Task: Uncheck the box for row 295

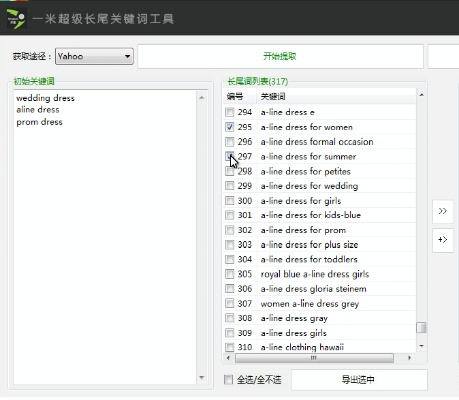Action: pyautogui.click(x=230, y=127)
